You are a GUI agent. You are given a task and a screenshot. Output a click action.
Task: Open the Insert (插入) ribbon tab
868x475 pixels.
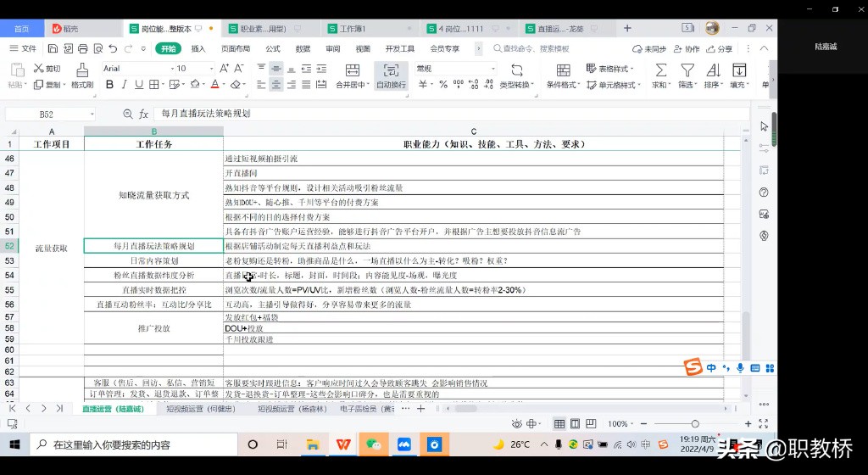pyautogui.click(x=198, y=48)
